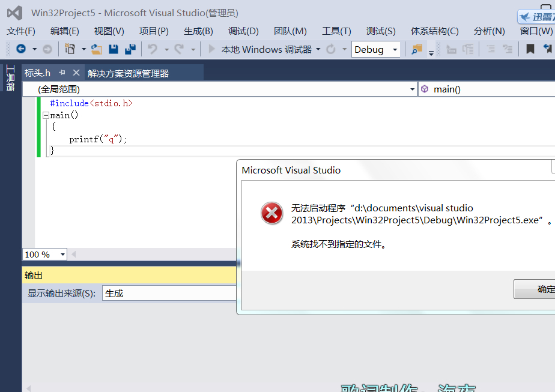This screenshot has width=555, height=392.
Task: Click the 迅雷 widget at top right
Action: tap(536, 17)
